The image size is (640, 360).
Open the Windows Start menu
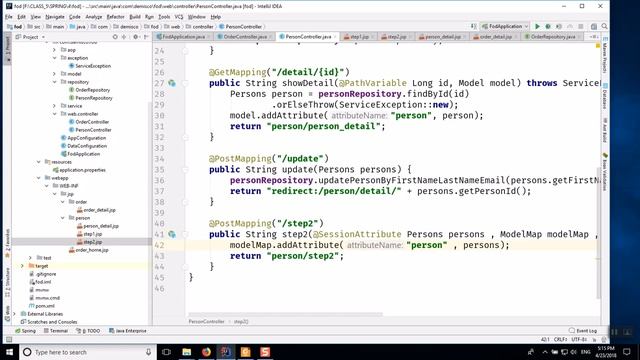click(x=9, y=352)
